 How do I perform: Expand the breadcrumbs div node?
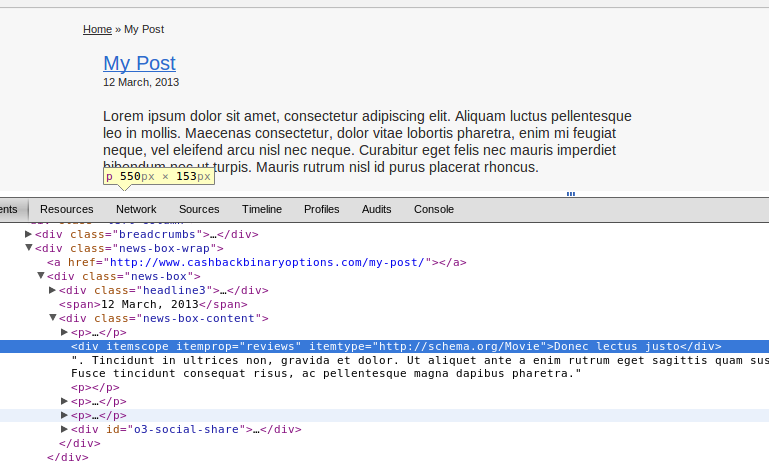click(x=28, y=234)
